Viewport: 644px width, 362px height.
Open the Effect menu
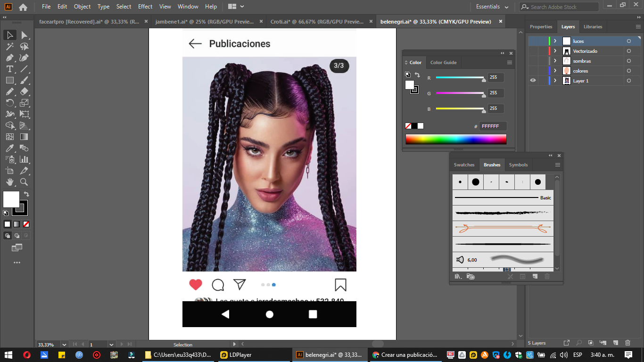(x=145, y=7)
